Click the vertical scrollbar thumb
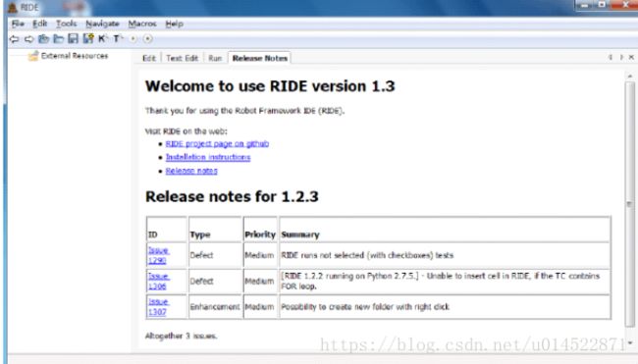This screenshot has height=364, width=638. [x=630, y=203]
